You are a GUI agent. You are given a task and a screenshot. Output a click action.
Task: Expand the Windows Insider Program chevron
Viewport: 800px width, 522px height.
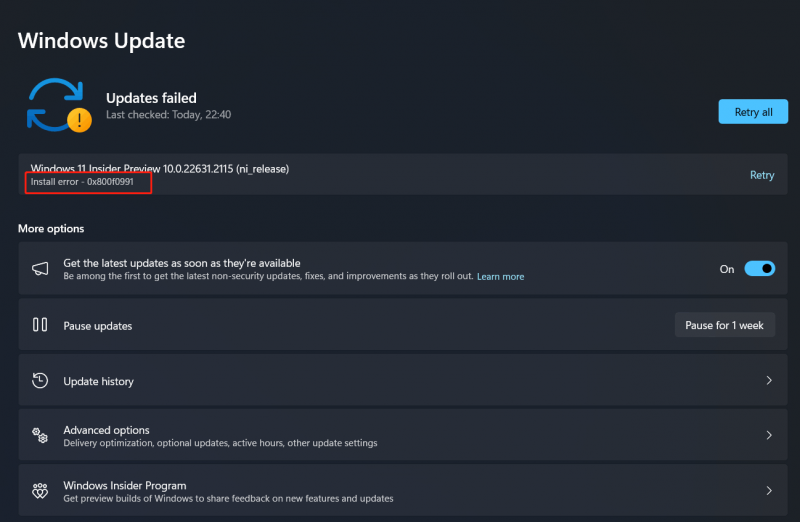[769, 490]
